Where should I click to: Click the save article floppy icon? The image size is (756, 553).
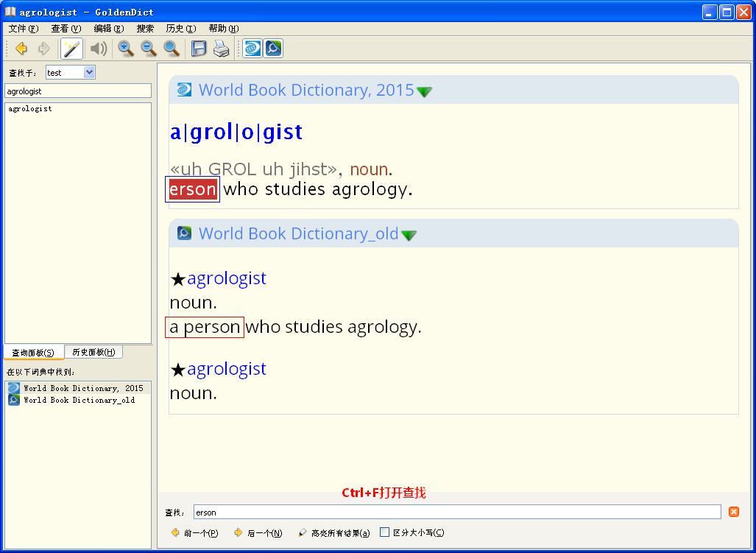pos(199,48)
